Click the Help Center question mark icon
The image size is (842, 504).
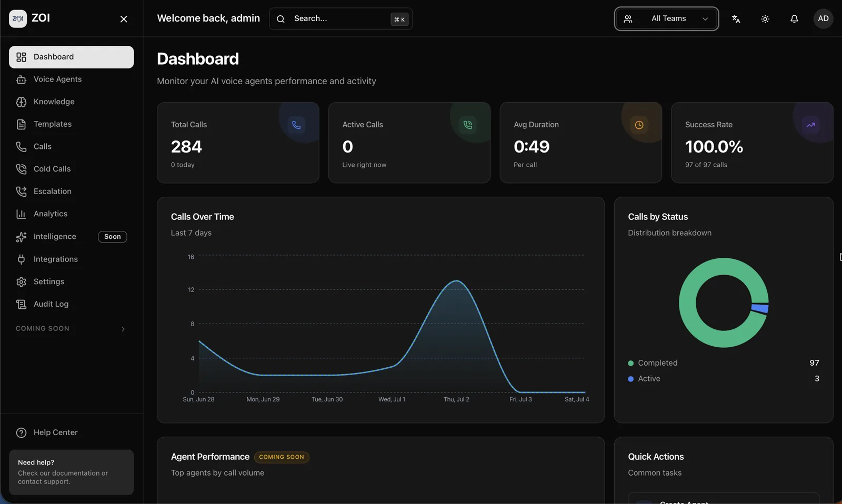(x=21, y=432)
